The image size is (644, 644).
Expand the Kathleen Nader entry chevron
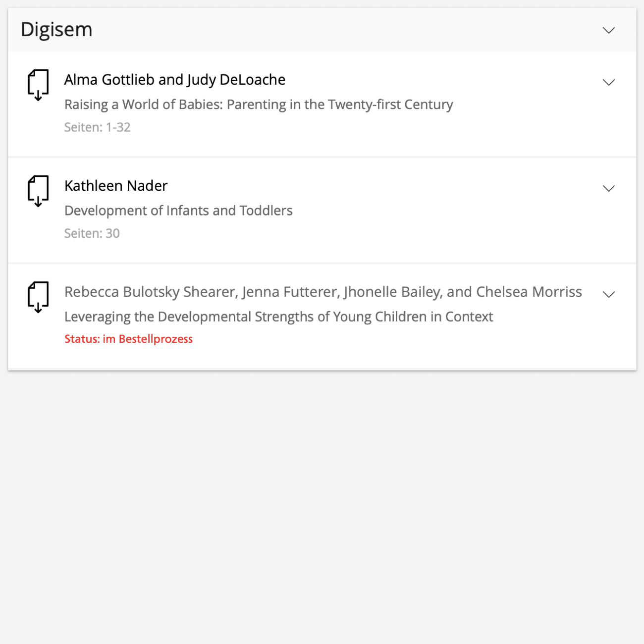pos(608,188)
